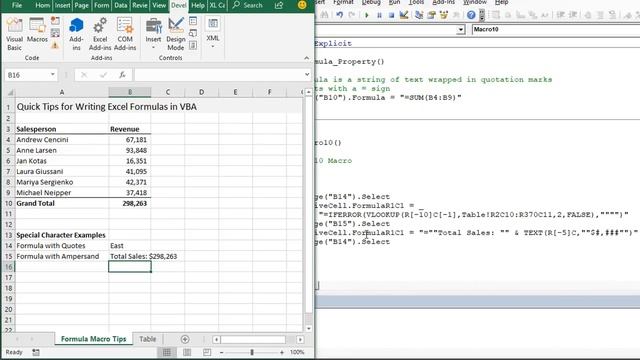Click the sheet's horizontal scrollbar right arrow

300,340
